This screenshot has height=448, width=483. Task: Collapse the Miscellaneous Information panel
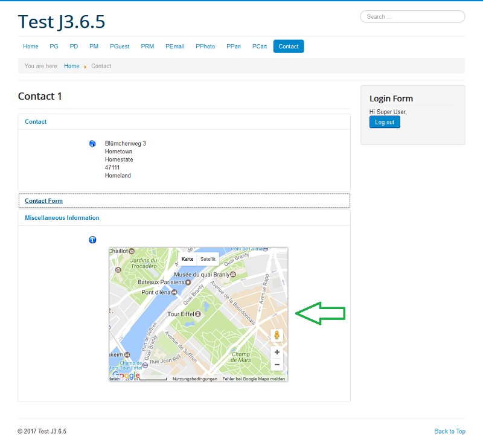[x=62, y=217]
